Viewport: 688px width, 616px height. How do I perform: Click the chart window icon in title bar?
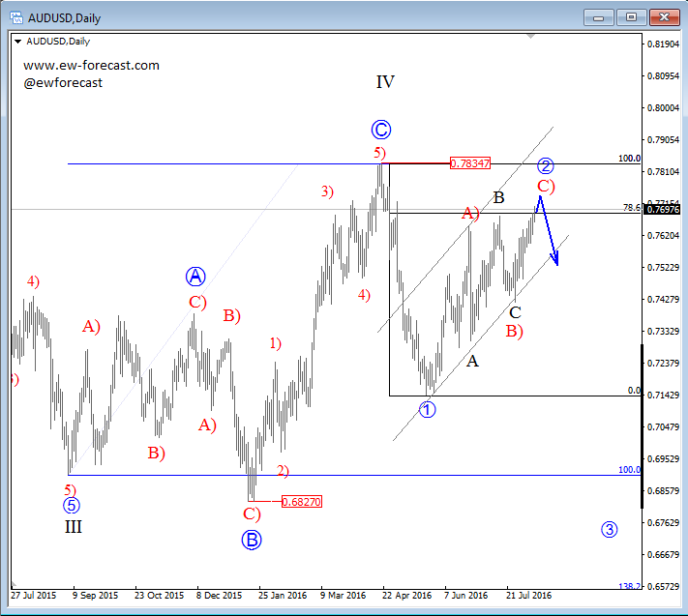[16, 17]
